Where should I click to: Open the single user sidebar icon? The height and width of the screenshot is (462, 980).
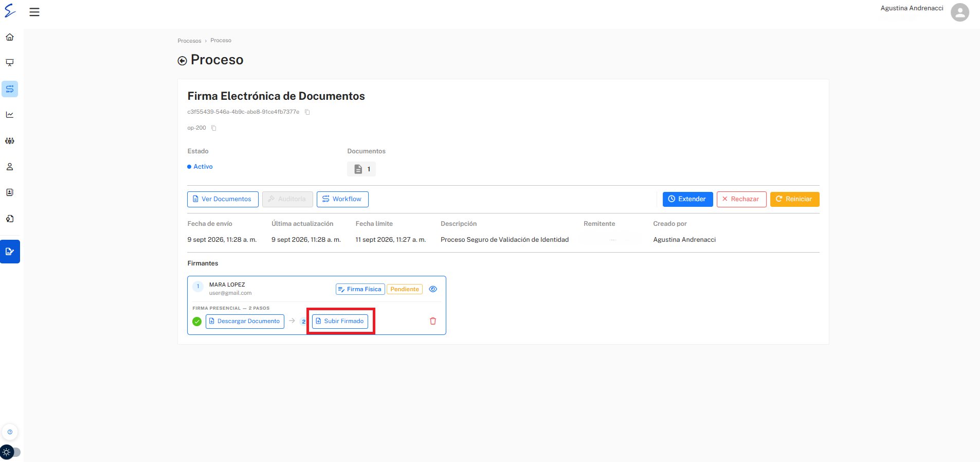click(x=10, y=167)
